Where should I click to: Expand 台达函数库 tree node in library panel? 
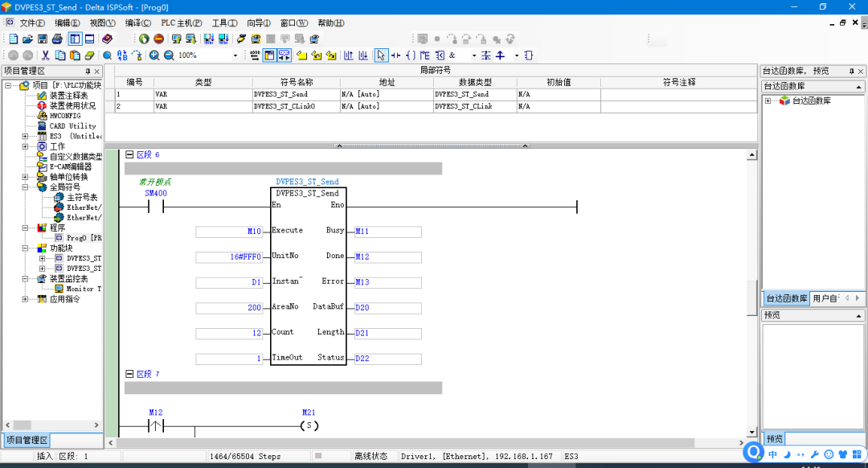click(768, 101)
